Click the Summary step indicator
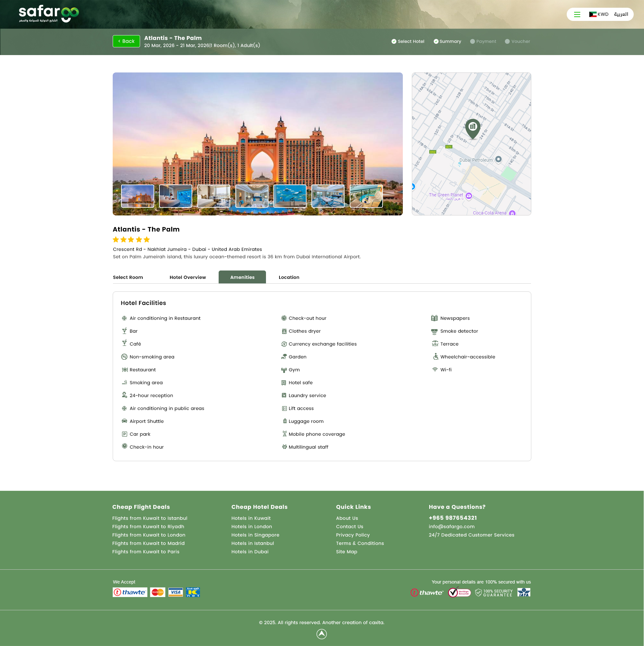This screenshot has height=646, width=644. 447,42
